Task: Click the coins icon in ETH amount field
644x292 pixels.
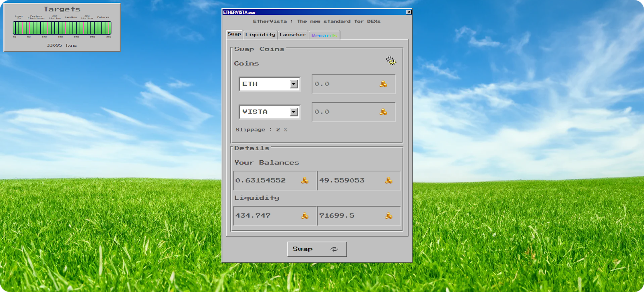Action: (x=383, y=84)
